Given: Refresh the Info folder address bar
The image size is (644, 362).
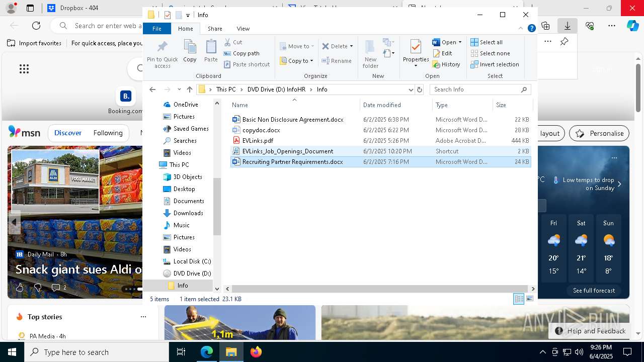Looking at the screenshot, I should [420, 89].
